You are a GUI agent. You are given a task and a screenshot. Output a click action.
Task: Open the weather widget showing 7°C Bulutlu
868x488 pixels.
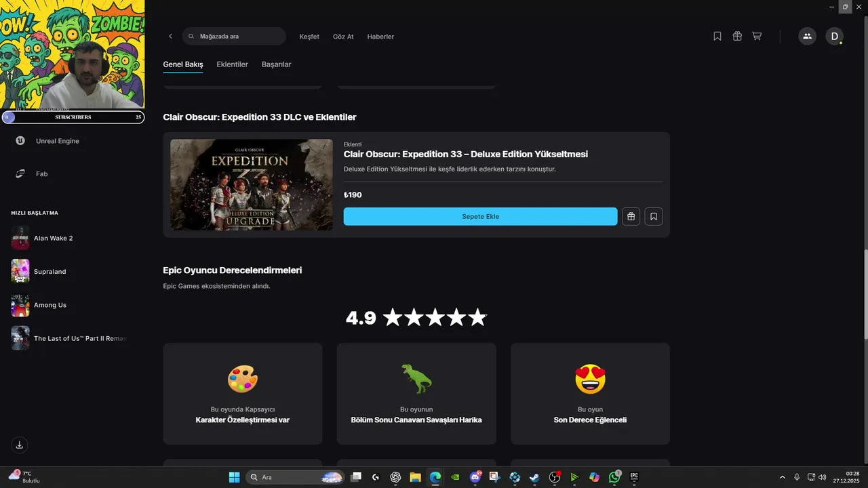tap(24, 477)
